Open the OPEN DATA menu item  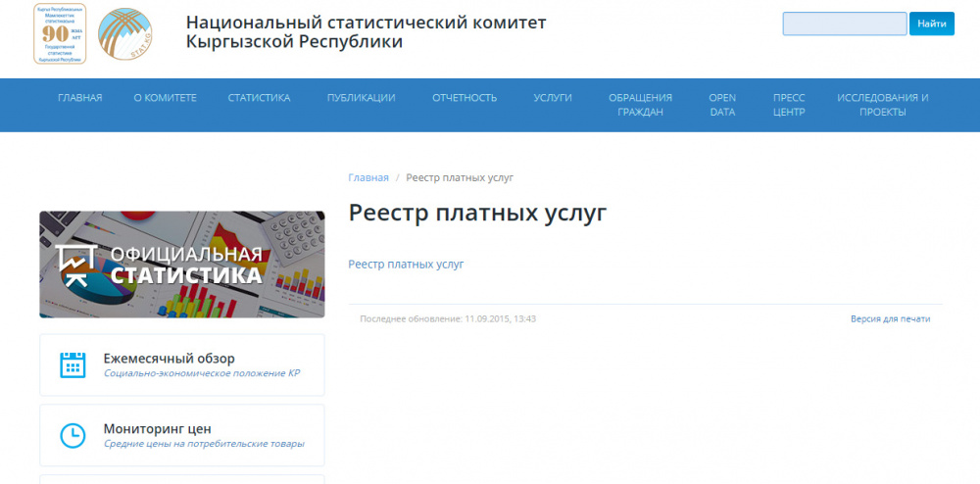pos(722,105)
